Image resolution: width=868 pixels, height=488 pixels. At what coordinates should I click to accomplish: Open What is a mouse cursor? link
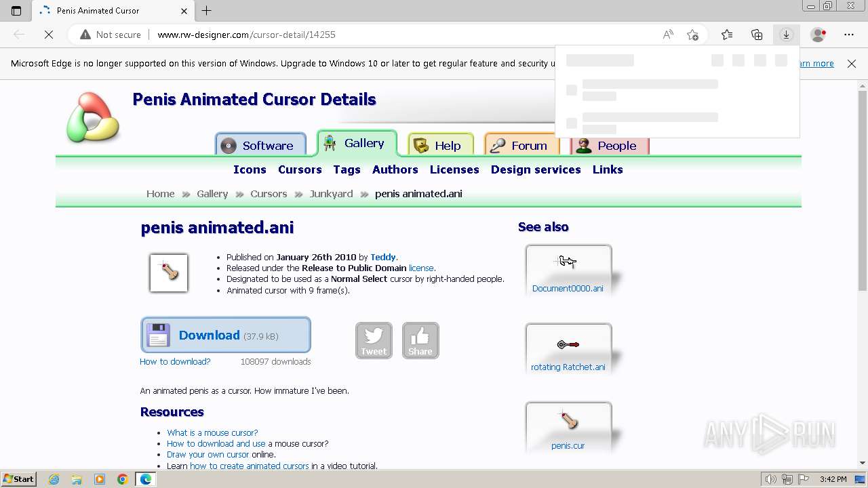click(x=212, y=432)
